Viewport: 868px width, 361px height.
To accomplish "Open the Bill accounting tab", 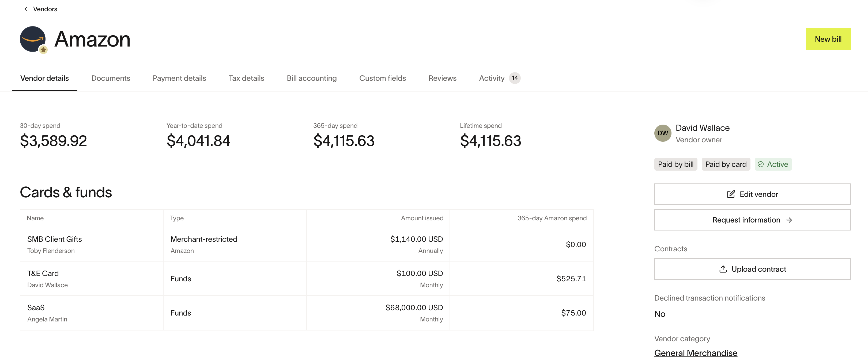I will click(x=312, y=78).
